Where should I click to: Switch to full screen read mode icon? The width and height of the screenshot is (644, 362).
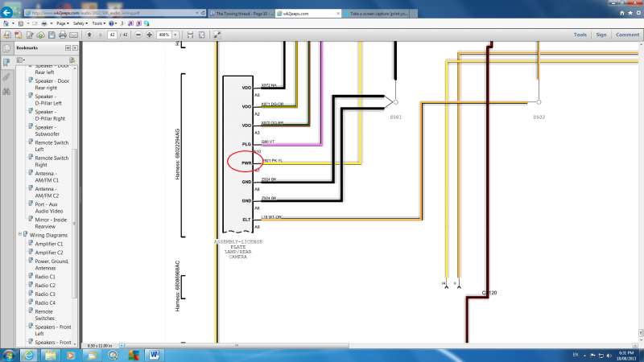[x=217, y=35]
